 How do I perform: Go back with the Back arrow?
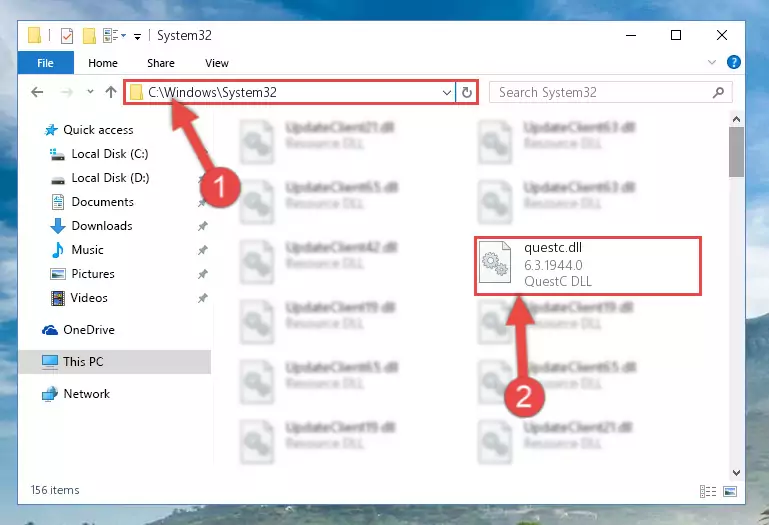tap(37, 92)
